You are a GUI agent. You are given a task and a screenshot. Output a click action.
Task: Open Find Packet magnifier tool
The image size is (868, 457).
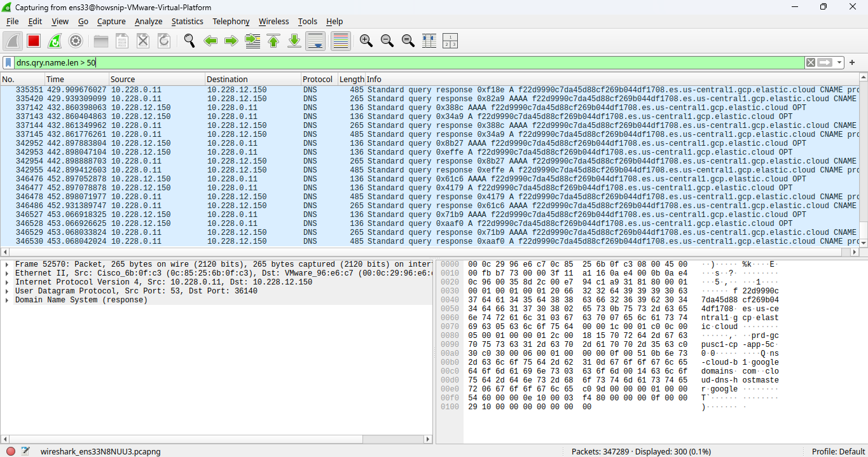click(189, 41)
